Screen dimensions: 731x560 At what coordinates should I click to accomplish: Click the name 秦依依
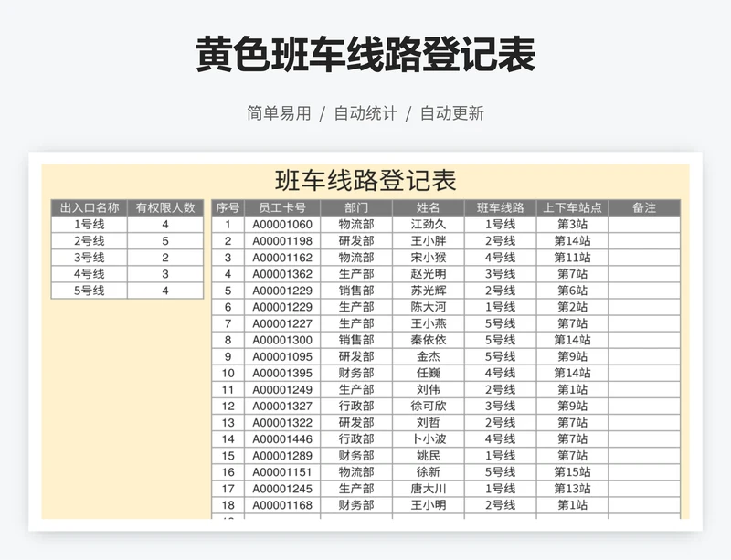tap(429, 340)
